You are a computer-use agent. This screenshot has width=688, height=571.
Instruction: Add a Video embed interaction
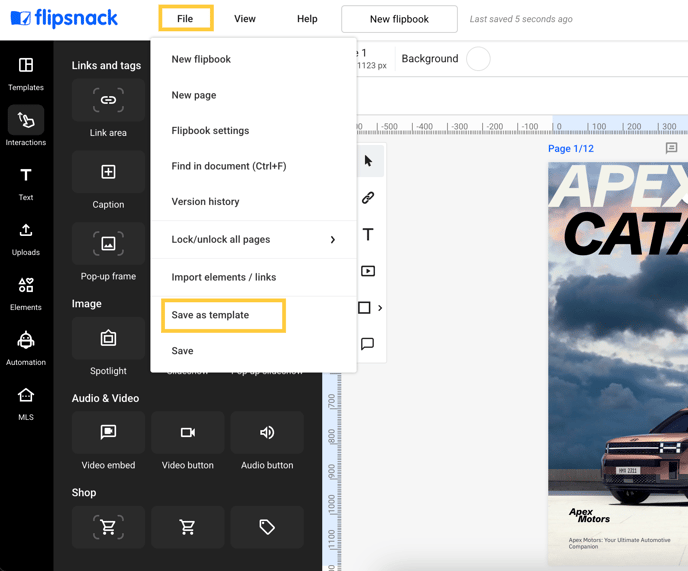click(x=108, y=433)
